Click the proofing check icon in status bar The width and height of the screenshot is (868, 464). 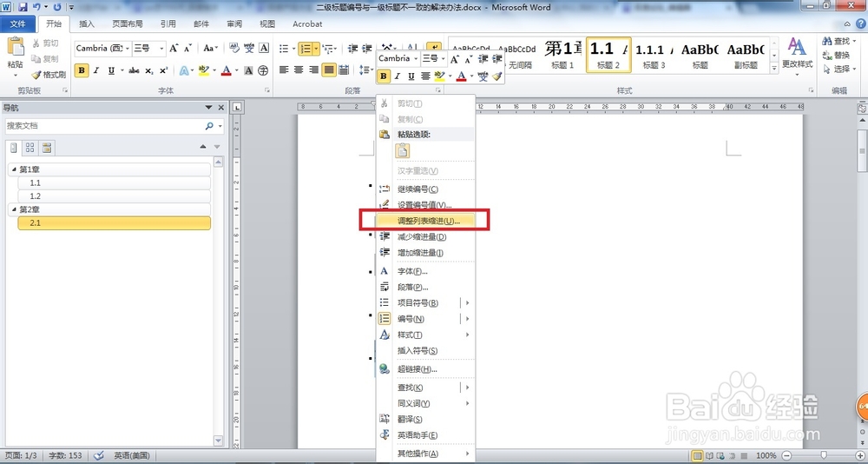pos(99,455)
